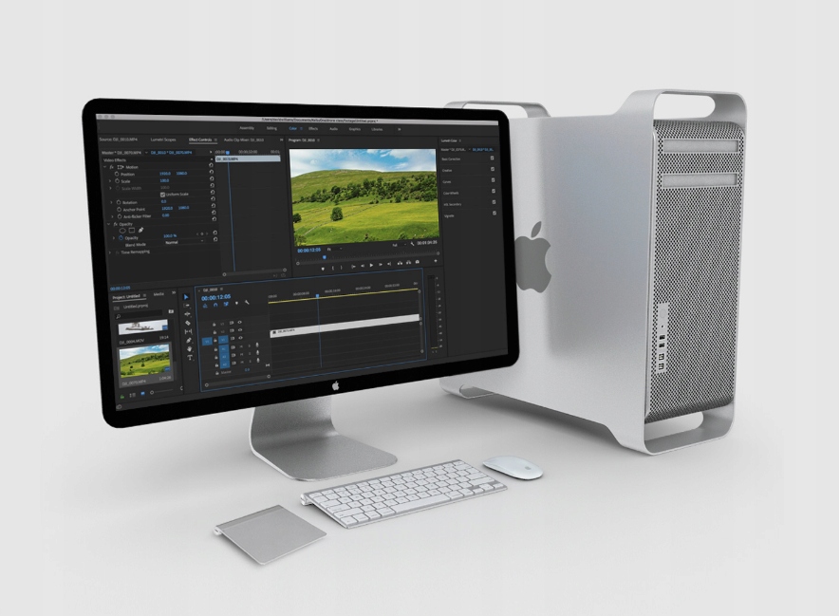The height and width of the screenshot is (616, 840).
Task: Switch to Assembly workspace
Action: (247, 128)
